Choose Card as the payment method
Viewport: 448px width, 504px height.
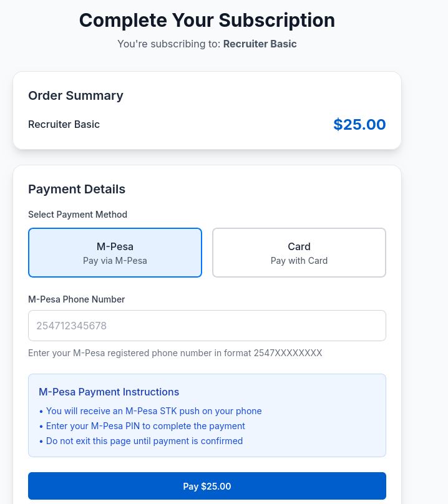tap(299, 253)
